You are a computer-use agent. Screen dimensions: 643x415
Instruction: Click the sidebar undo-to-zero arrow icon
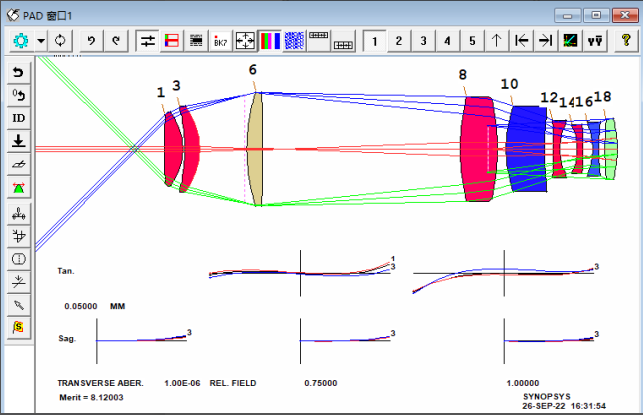point(18,95)
